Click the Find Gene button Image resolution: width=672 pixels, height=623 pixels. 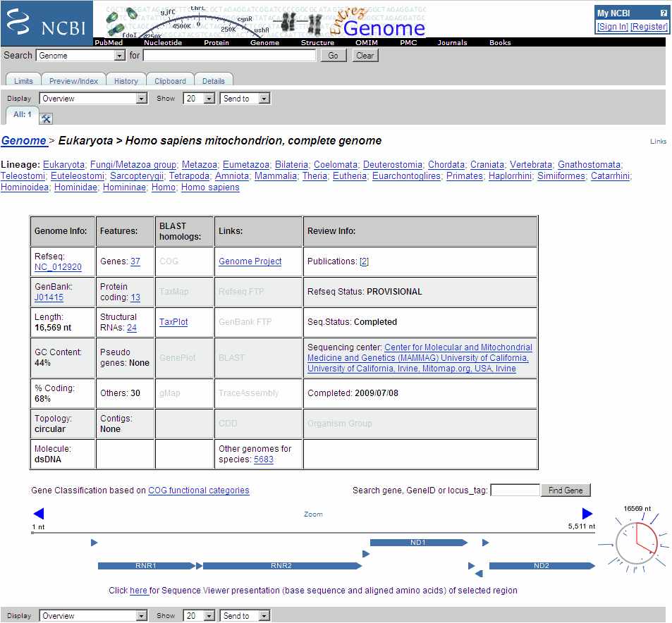click(566, 491)
